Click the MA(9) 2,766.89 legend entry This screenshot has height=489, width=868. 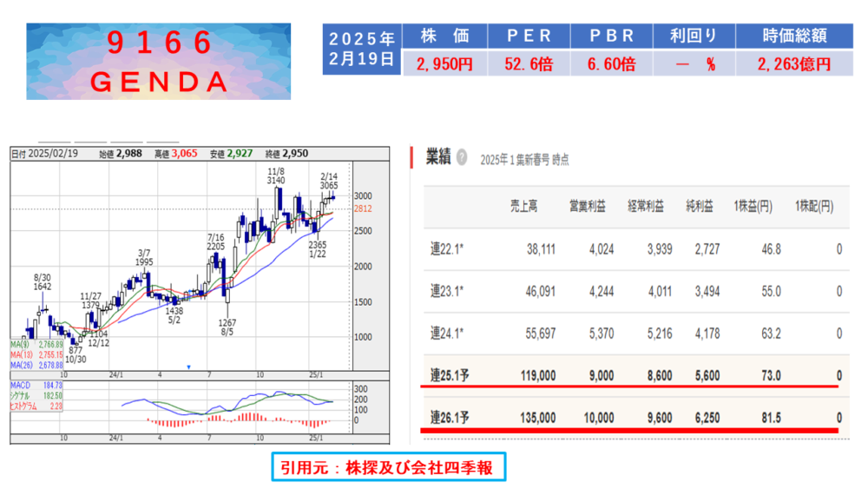36,345
